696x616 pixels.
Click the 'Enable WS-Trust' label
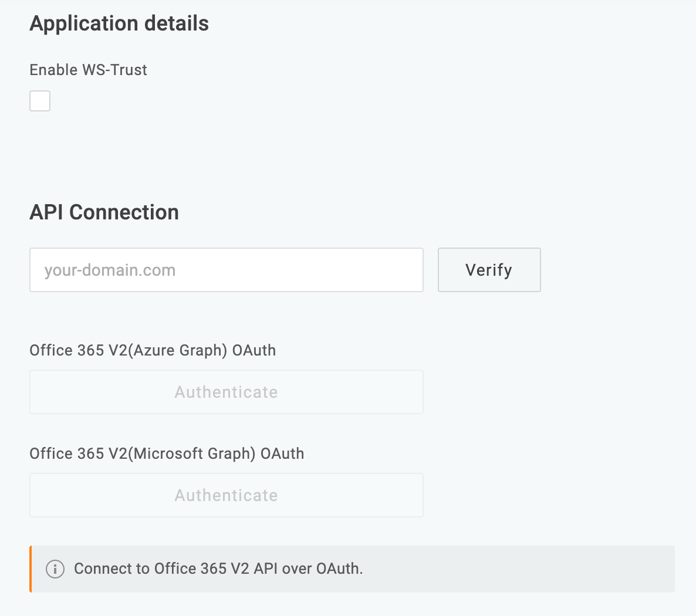coord(89,70)
